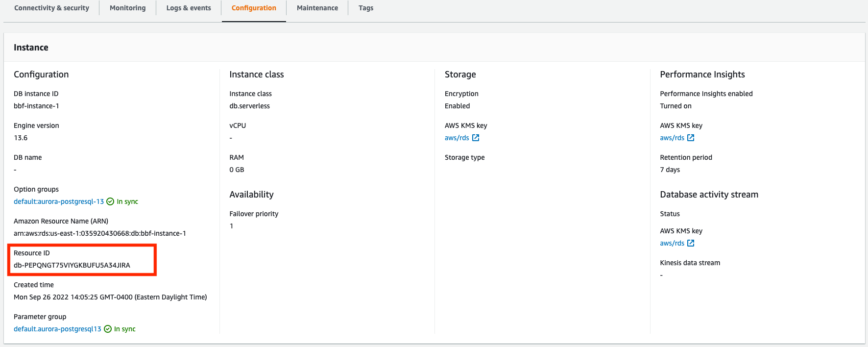Viewport: 868px width, 347px height.
Task: Open the Maintenance tab
Action: click(317, 8)
